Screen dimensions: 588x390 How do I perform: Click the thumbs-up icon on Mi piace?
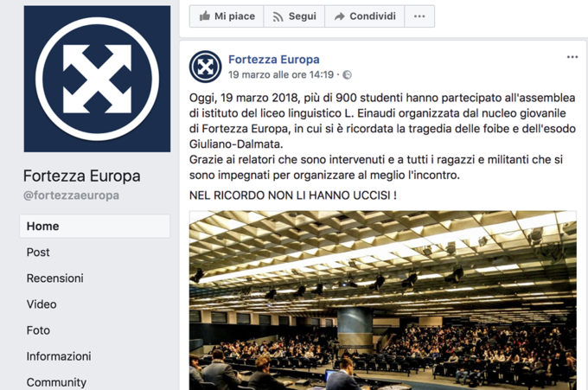click(x=205, y=16)
